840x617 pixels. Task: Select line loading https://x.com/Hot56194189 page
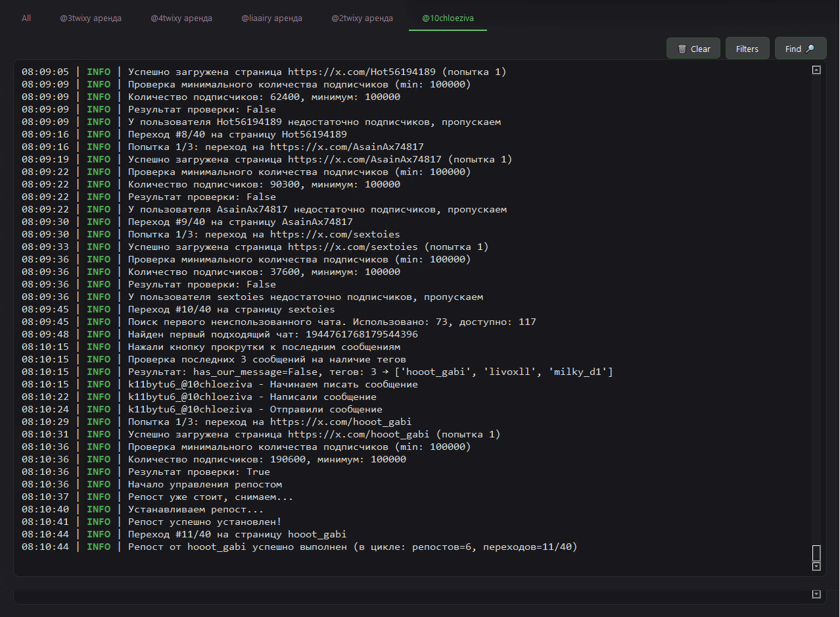point(264,72)
